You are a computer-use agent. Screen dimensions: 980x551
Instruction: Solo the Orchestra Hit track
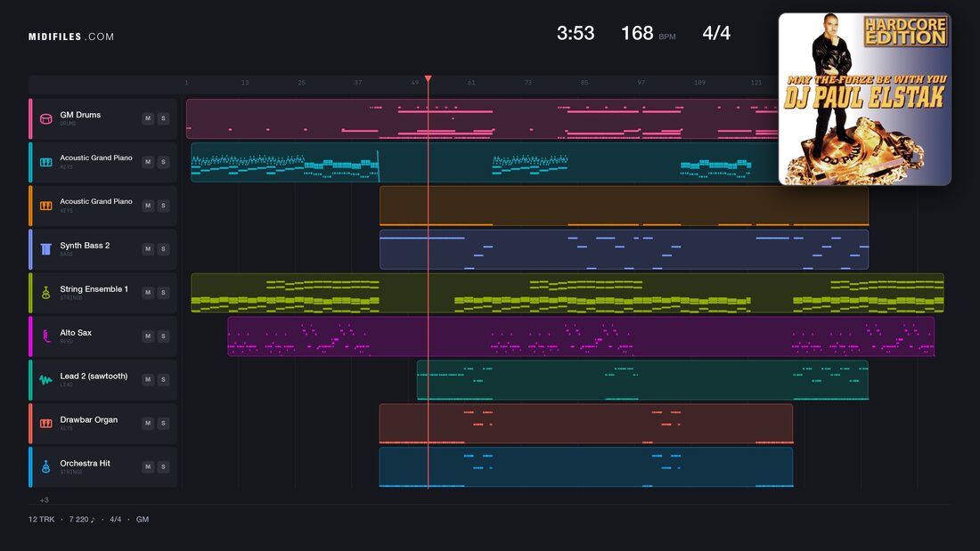(x=163, y=466)
